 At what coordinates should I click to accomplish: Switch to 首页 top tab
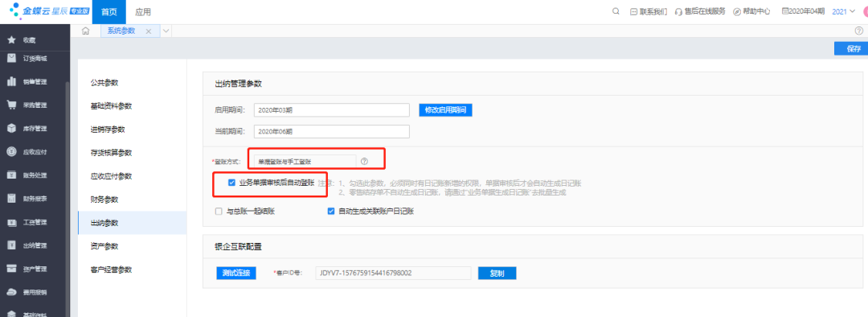coord(109,12)
